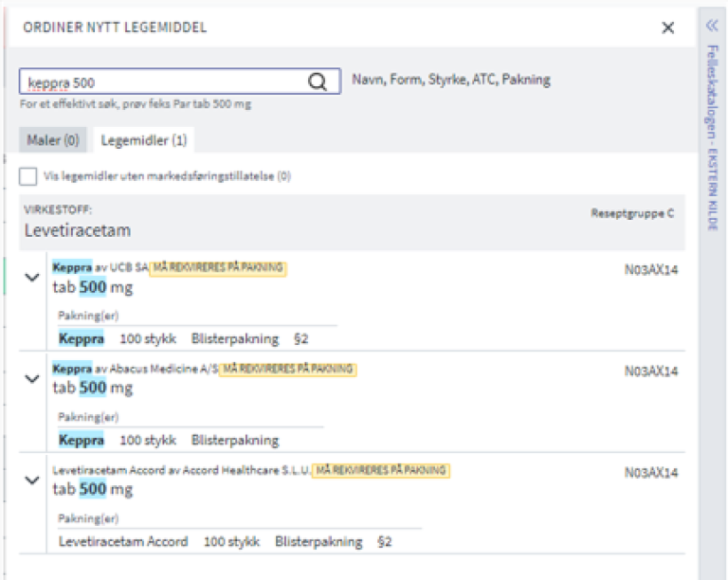Click tab 500 mg under Levetiracetam Accord

click(x=93, y=489)
